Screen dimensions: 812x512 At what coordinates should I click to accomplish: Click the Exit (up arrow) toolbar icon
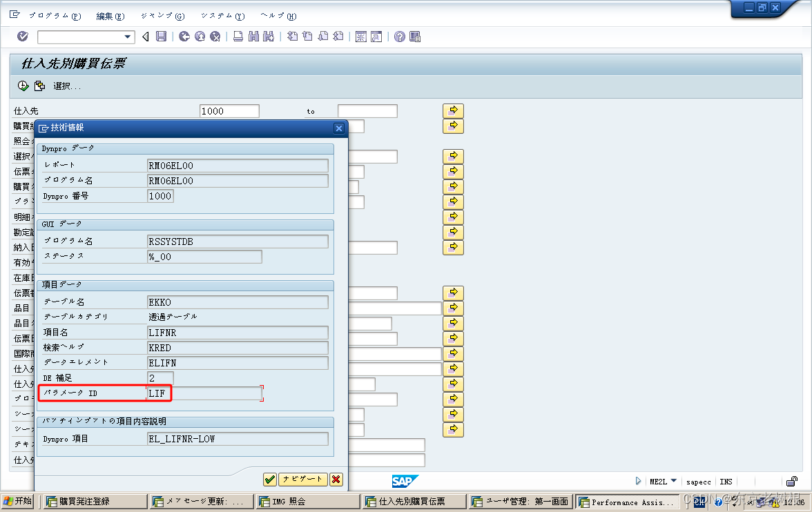tap(199, 37)
